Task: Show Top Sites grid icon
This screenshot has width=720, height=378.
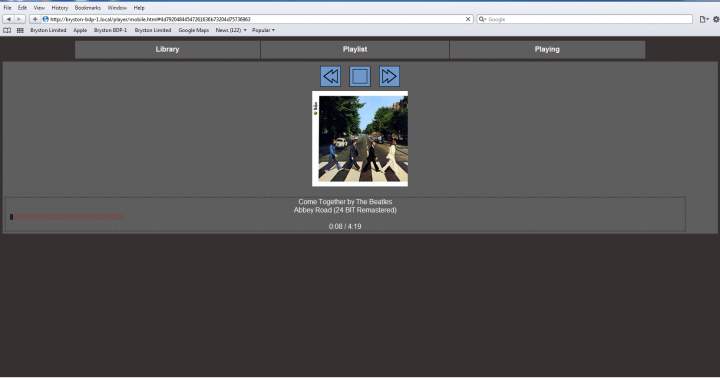Action: (x=20, y=30)
